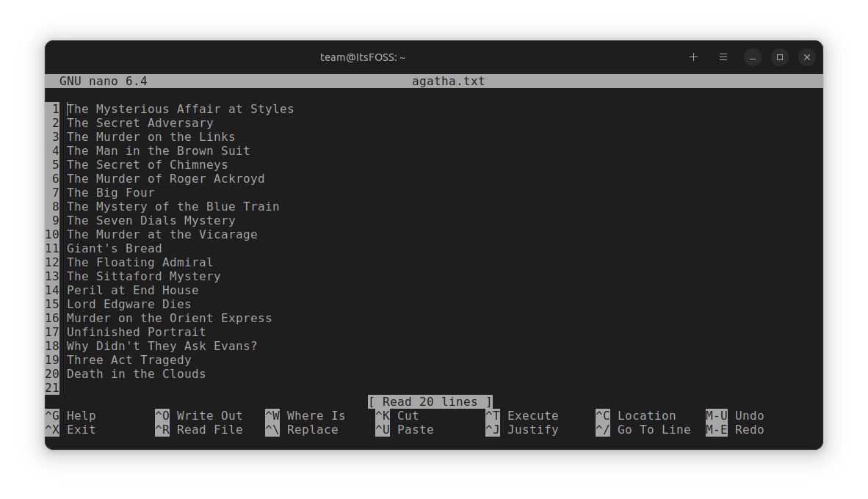Click line 'Murder on the Orient Express'
The image size is (868, 499).
coord(170,318)
